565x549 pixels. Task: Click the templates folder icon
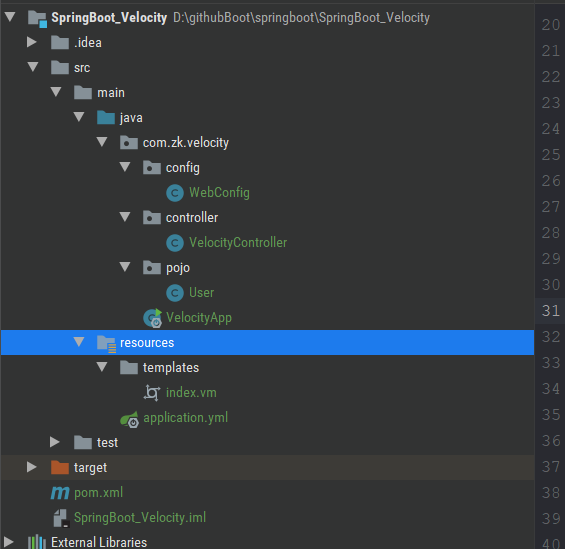[x=129, y=367]
